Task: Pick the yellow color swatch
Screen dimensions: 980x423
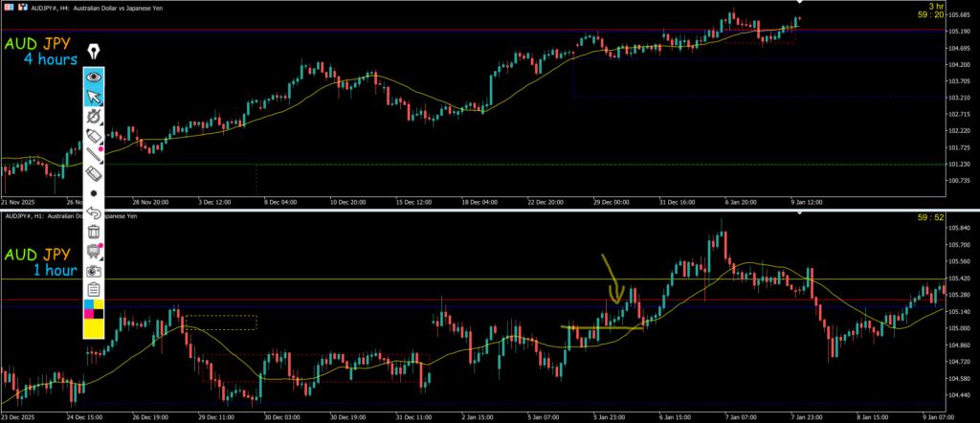Action: click(x=94, y=328)
